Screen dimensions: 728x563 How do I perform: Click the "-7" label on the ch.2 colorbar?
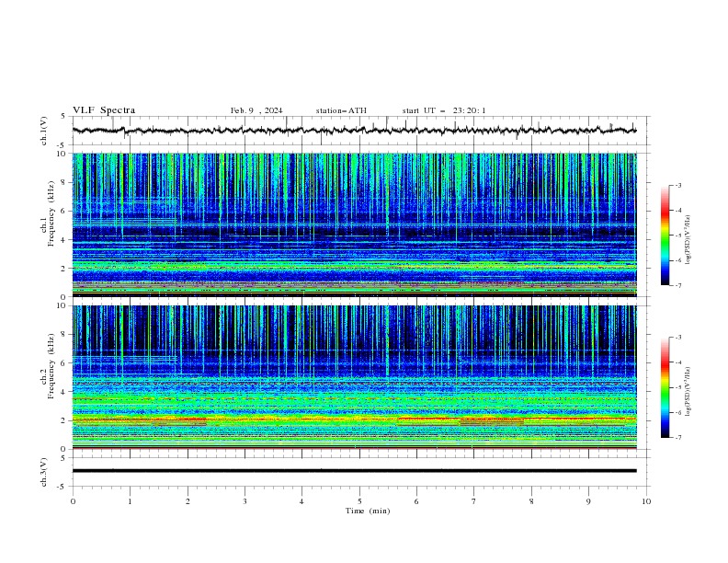point(677,437)
